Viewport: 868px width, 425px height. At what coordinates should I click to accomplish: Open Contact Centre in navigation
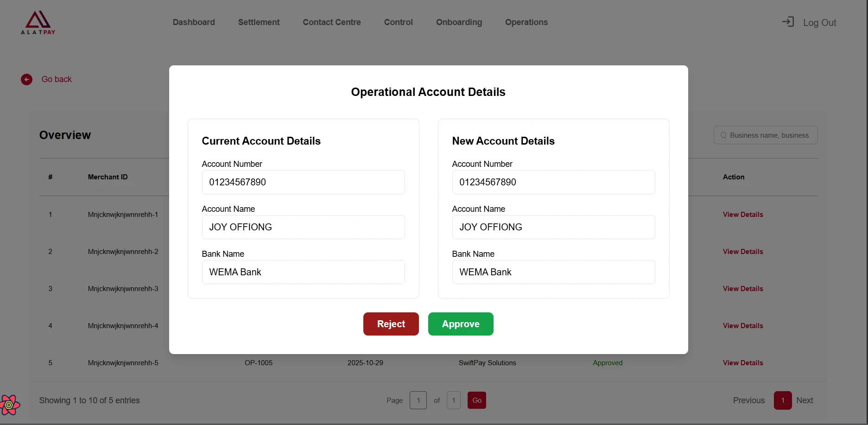pos(331,22)
